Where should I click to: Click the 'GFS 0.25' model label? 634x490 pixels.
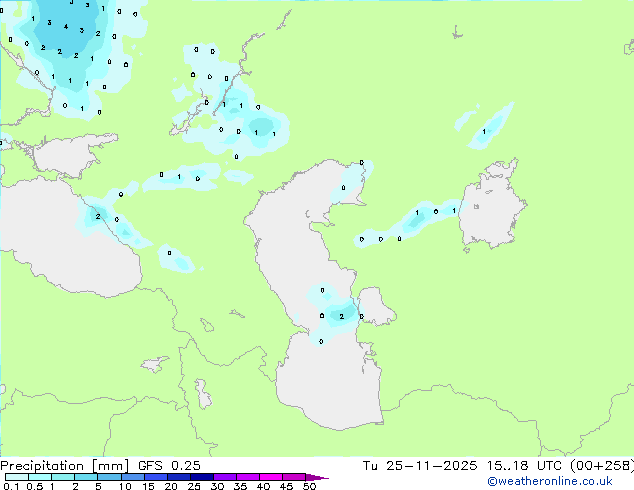point(169,466)
